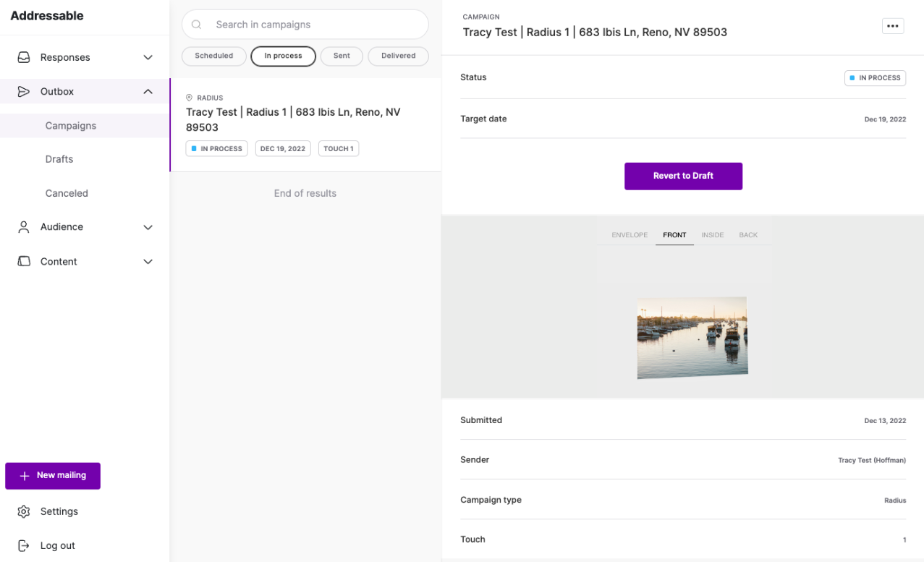Image resolution: width=924 pixels, height=562 pixels.
Task: Select the Scheduled filter pill
Action: [x=213, y=56]
